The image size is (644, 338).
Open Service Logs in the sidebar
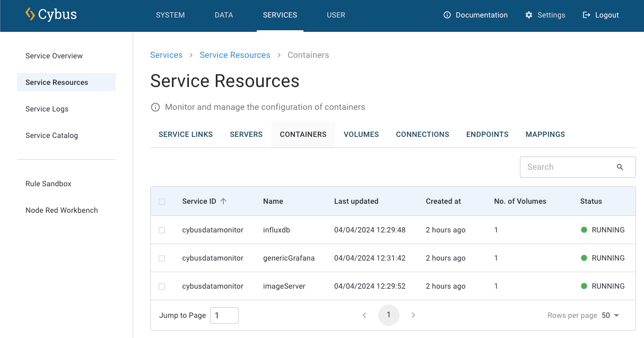tap(47, 109)
